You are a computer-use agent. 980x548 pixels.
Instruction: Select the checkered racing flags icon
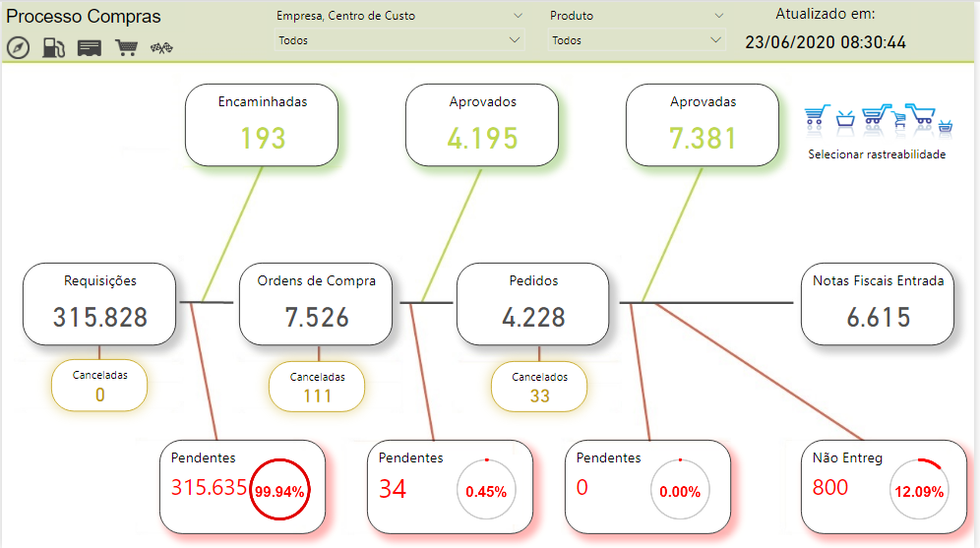pyautogui.click(x=161, y=47)
